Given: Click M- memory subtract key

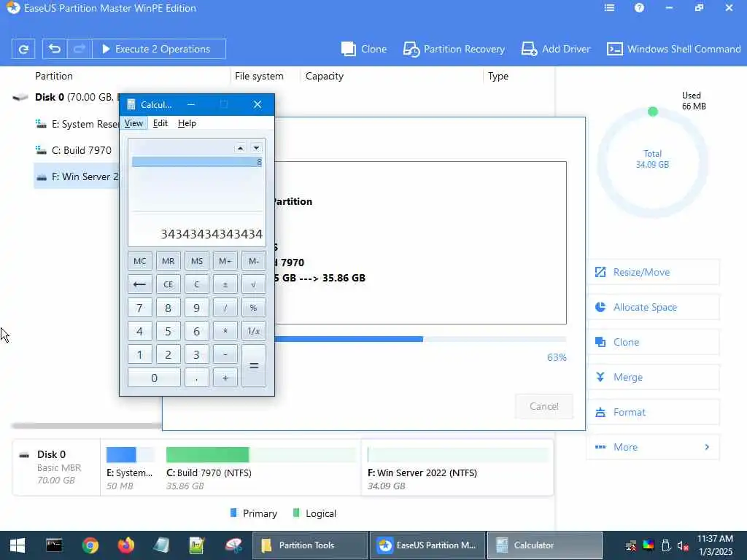Looking at the screenshot, I should [253, 261].
